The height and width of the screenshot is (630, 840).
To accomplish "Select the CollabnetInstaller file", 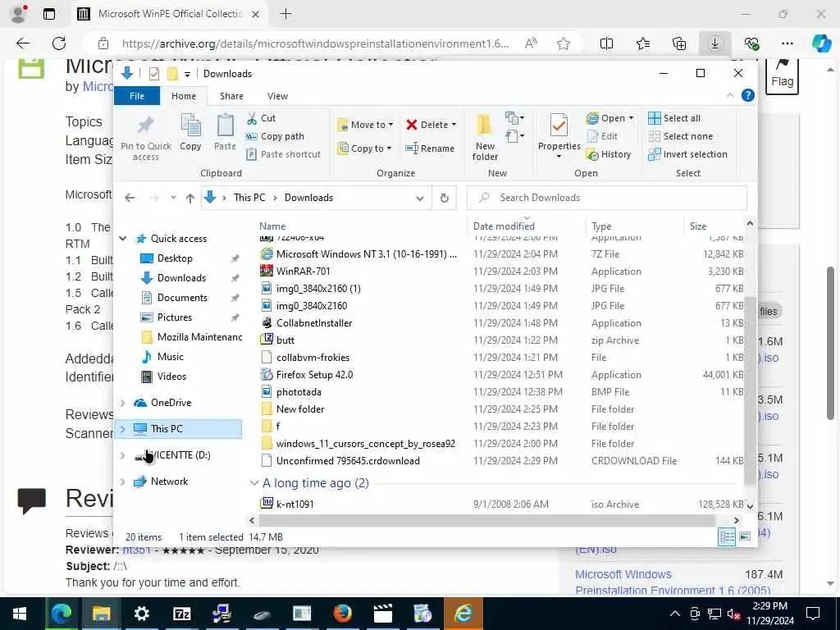I will pos(314,323).
